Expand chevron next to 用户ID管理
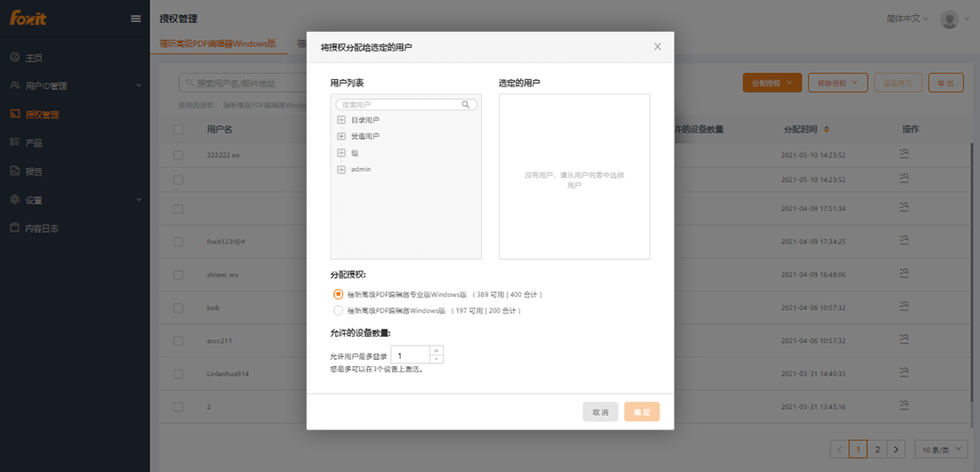 [139, 85]
